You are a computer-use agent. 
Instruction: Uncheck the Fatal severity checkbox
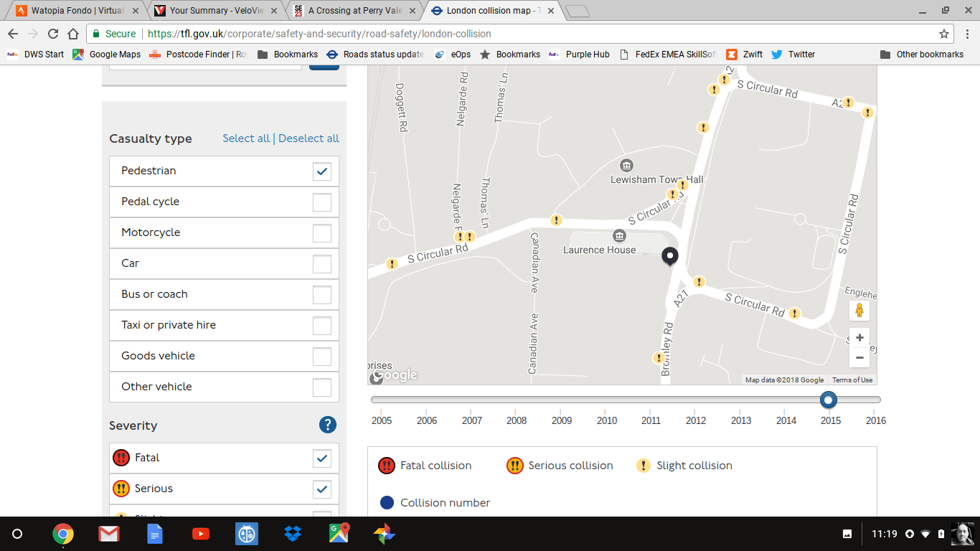322,458
